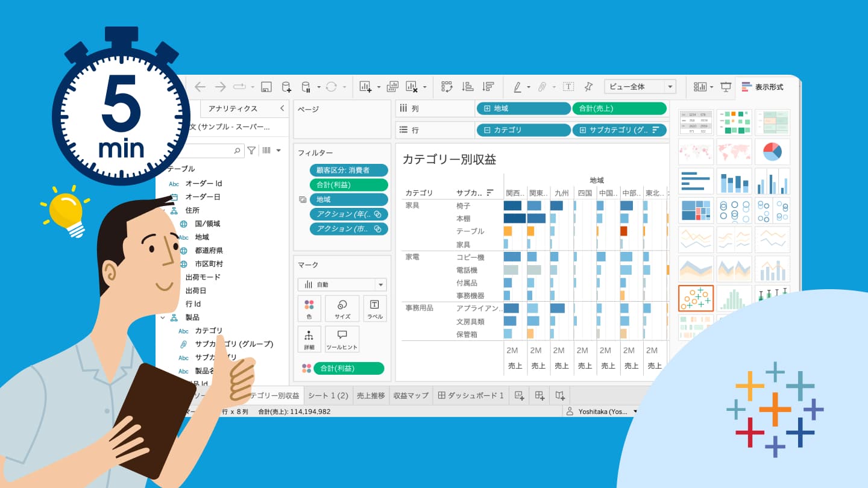The width and height of the screenshot is (868, 488).
Task: Click the サブカ.. header sort icon
Action: click(490, 193)
